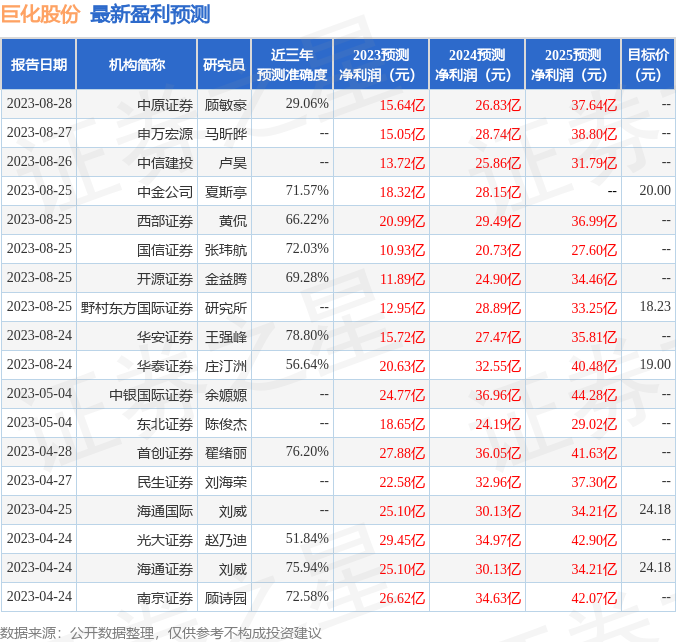Click the 研究员 column header
This screenshot has height=642, width=676.
tap(224, 64)
